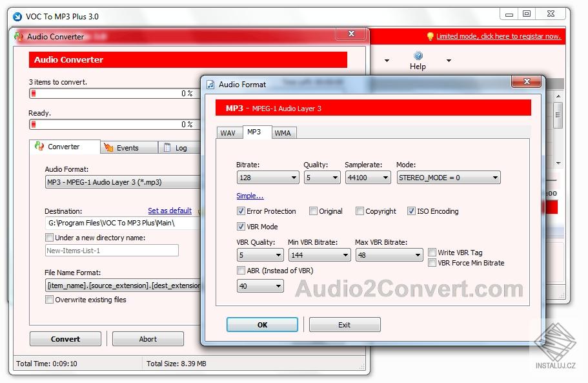Enable Write VBR Tag checkbox
The height and width of the screenshot is (383, 588).
432,253
